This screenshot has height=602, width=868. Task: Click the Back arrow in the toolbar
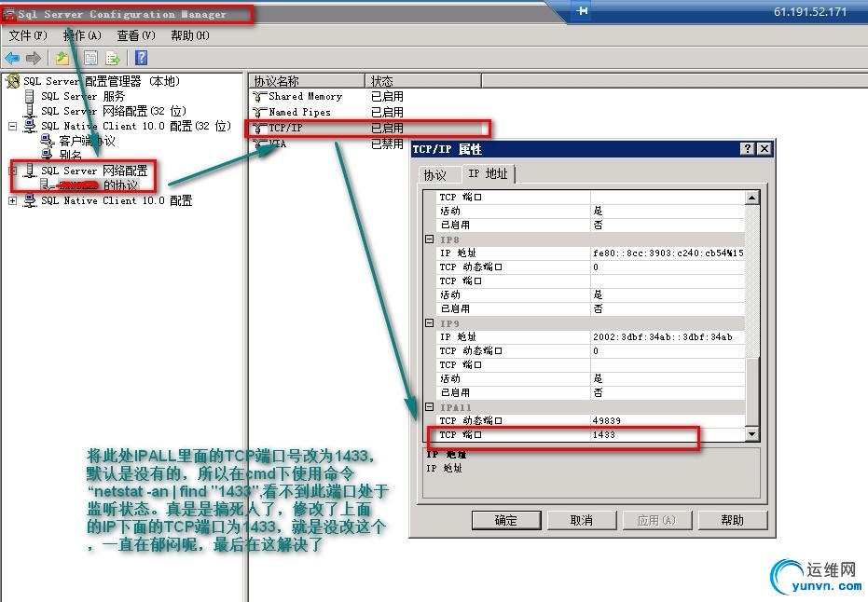point(12,58)
